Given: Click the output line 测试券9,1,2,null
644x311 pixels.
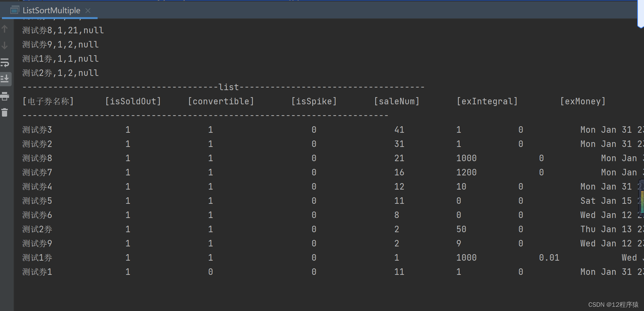Looking at the screenshot, I should coord(60,45).
